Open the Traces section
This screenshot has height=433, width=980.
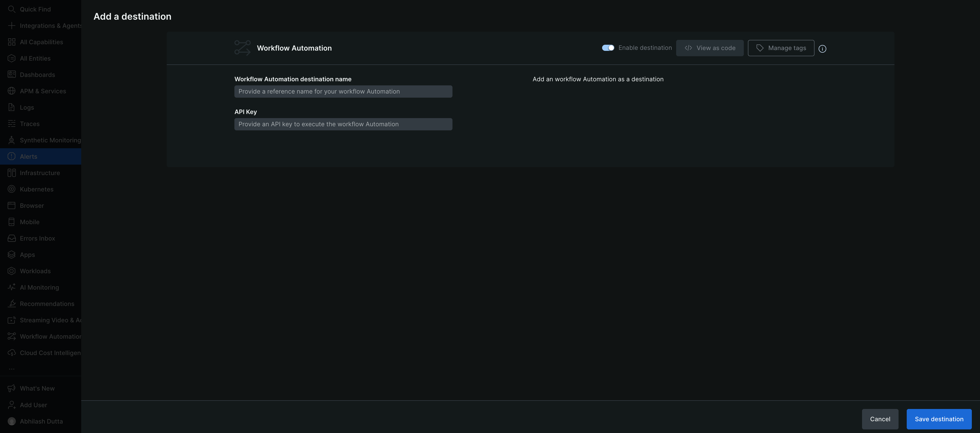[x=30, y=124]
